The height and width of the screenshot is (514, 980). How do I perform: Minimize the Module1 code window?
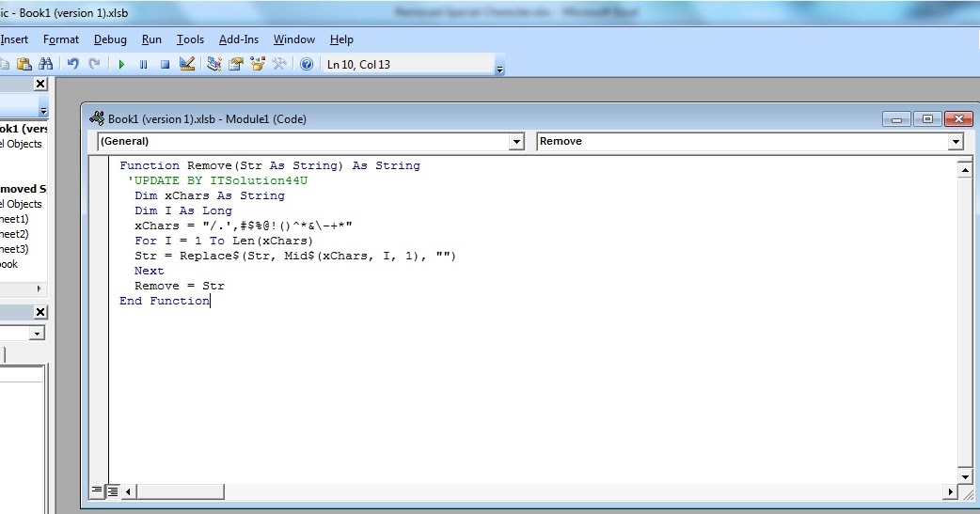pyautogui.click(x=897, y=118)
